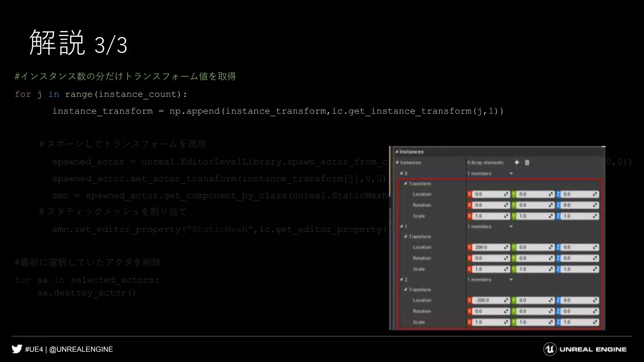The width and height of the screenshot is (644, 362).
Task: Click the spin arrows on instance 1 Rotation Y
Action: [551, 258]
